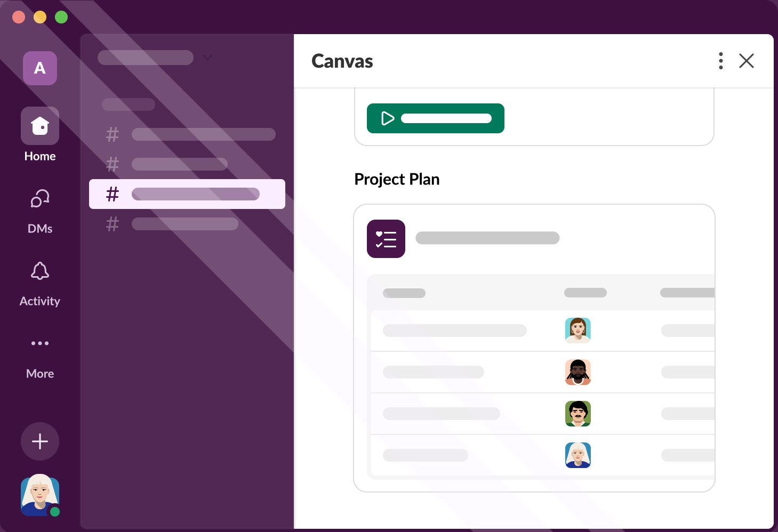Open the last channel in sidebar list
778x532 pixels.
173,224
